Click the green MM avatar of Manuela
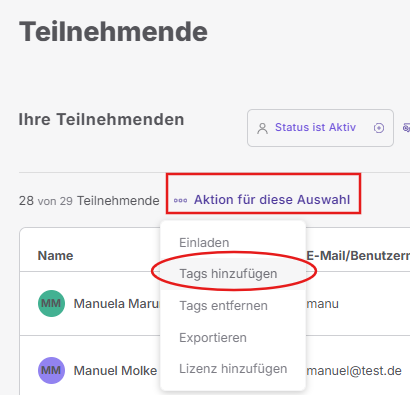This screenshot has width=410, height=395. (51, 303)
